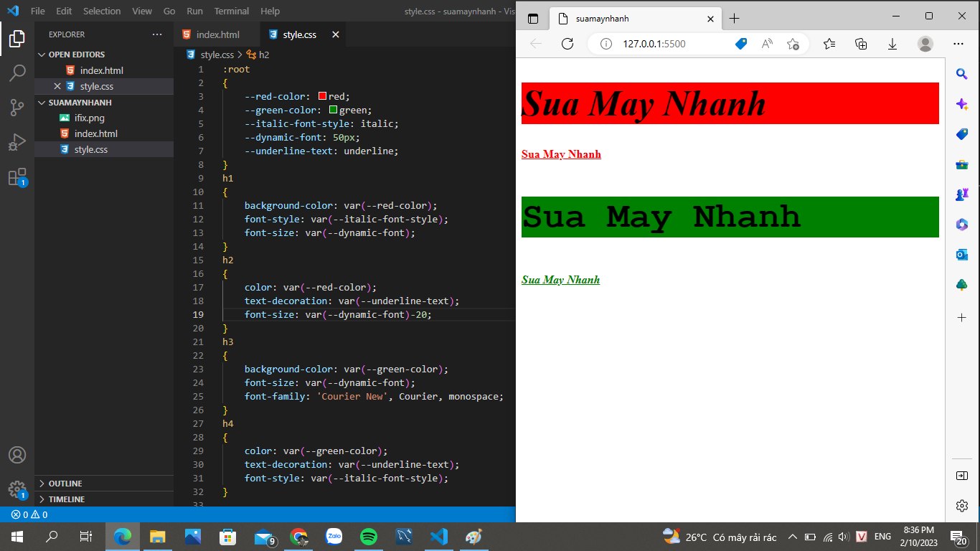Click the shopping price tag icon
The height and width of the screenshot is (551, 980).
[x=742, y=44]
